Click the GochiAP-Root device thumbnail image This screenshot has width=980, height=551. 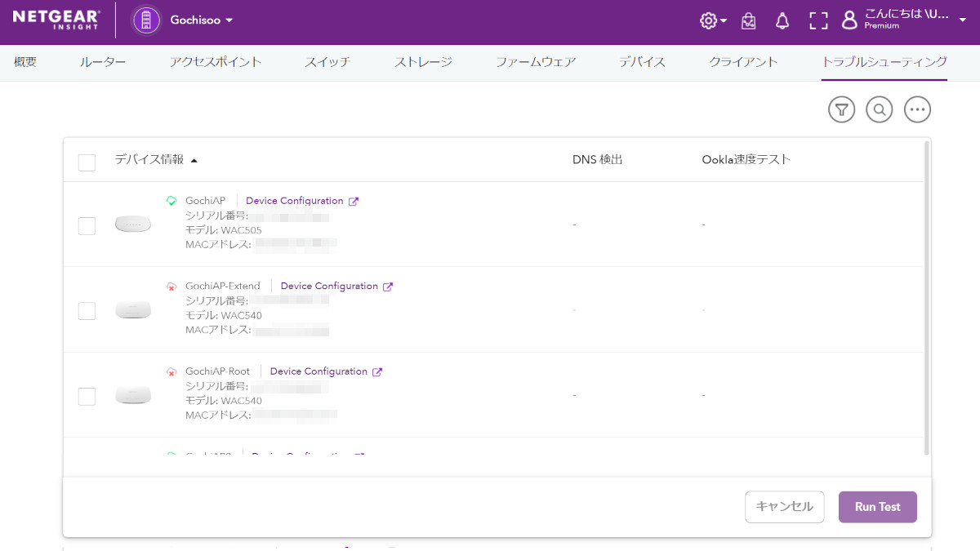(x=133, y=396)
